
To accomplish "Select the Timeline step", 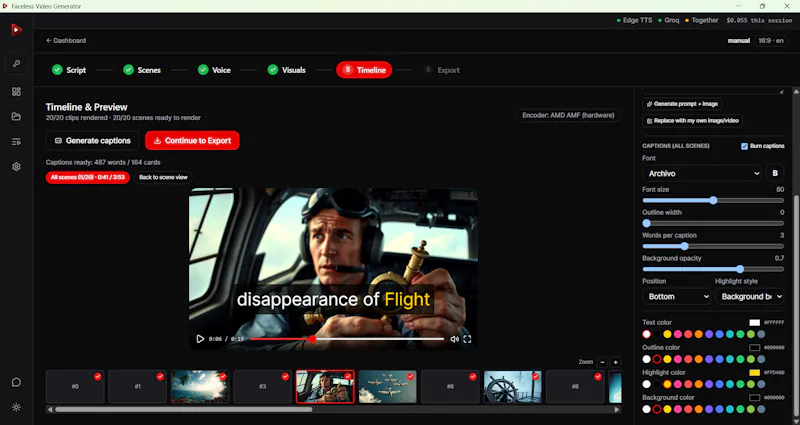I will (364, 70).
